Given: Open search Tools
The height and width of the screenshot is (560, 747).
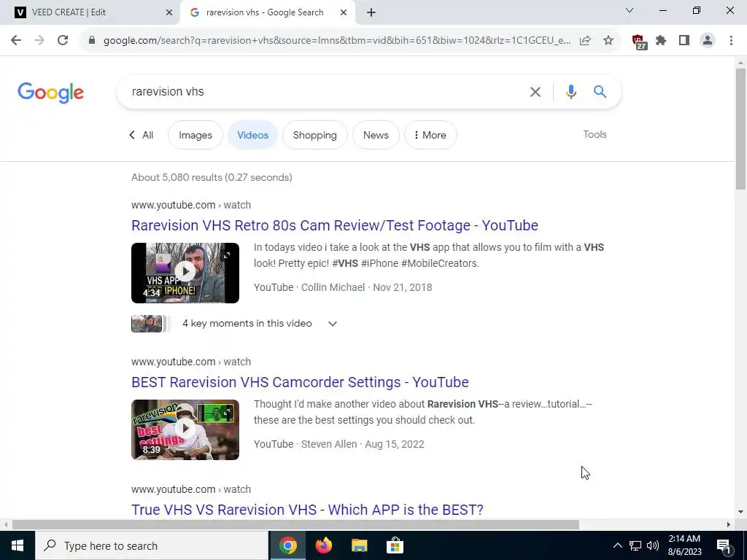Looking at the screenshot, I should tap(595, 135).
